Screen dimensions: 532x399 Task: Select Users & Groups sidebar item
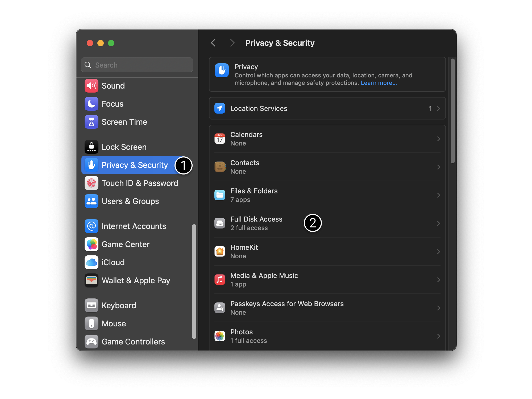[x=130, y=201]
